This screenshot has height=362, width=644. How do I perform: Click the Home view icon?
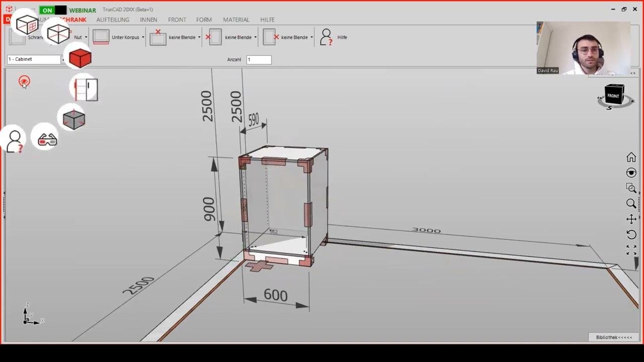(631, 158)
